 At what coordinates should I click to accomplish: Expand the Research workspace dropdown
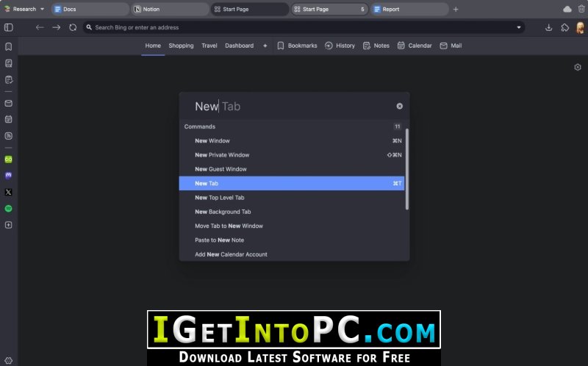pos(42,9)
